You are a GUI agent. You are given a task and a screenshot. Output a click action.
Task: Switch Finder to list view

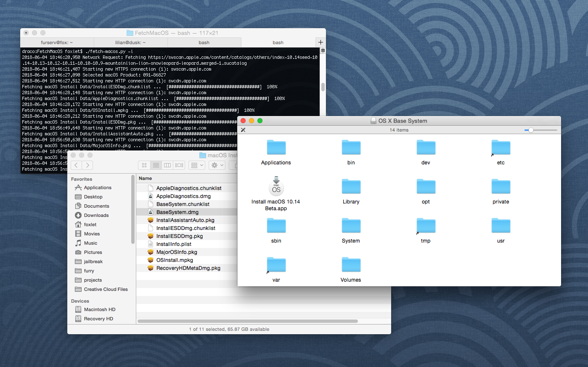point(156,165)
